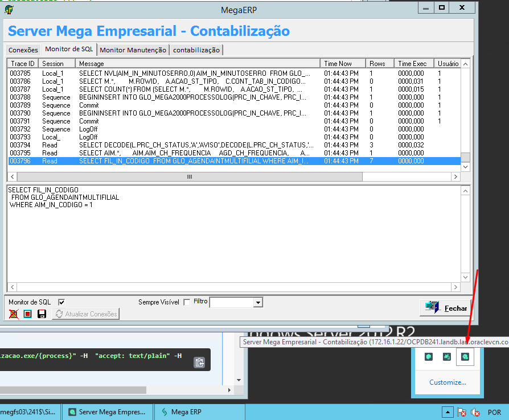Viewport: 509px width, 420px height.
Task: Save the SQL log with floppy icon
Action: click(42, 314)
